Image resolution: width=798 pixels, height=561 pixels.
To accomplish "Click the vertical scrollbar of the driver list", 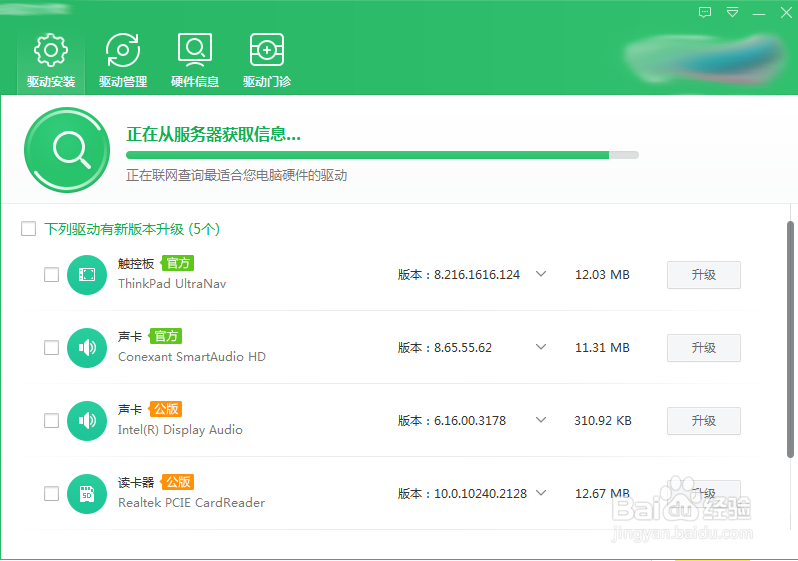I will pos(790,339).
